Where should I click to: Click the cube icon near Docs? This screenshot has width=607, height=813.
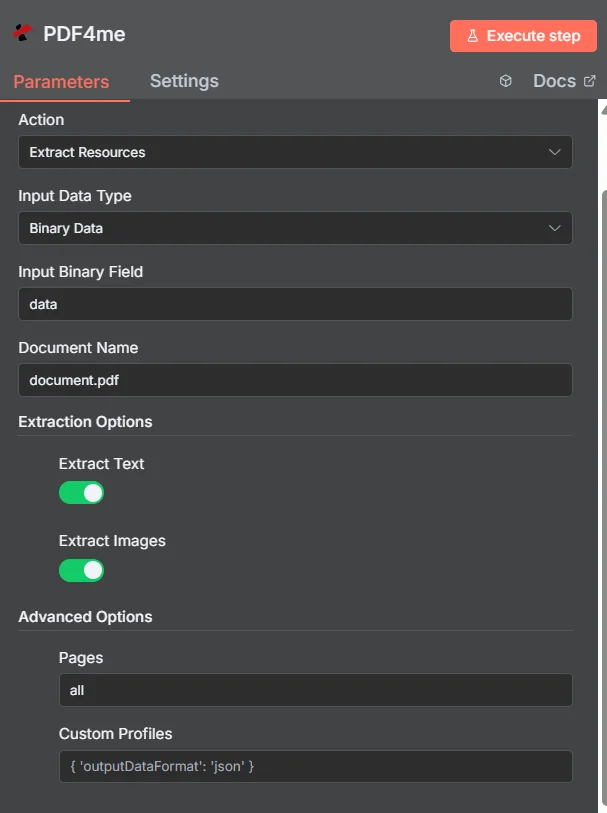tap(505, 81)
